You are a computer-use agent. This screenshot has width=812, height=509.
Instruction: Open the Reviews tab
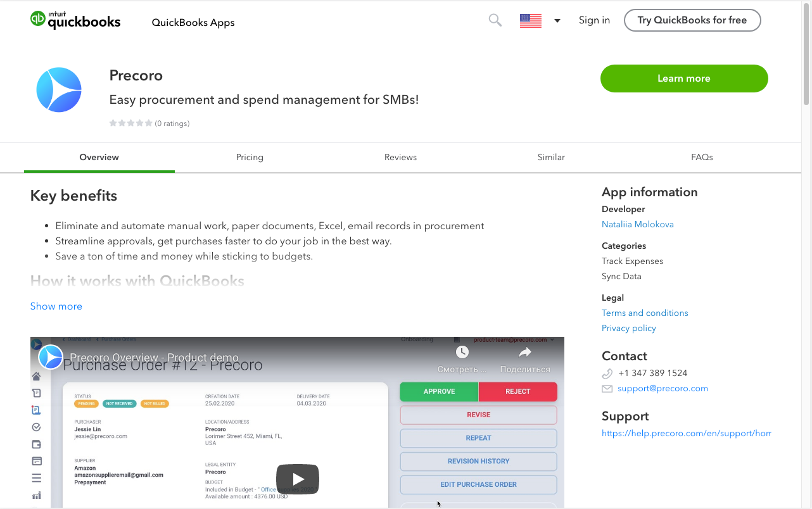[400, 157]
